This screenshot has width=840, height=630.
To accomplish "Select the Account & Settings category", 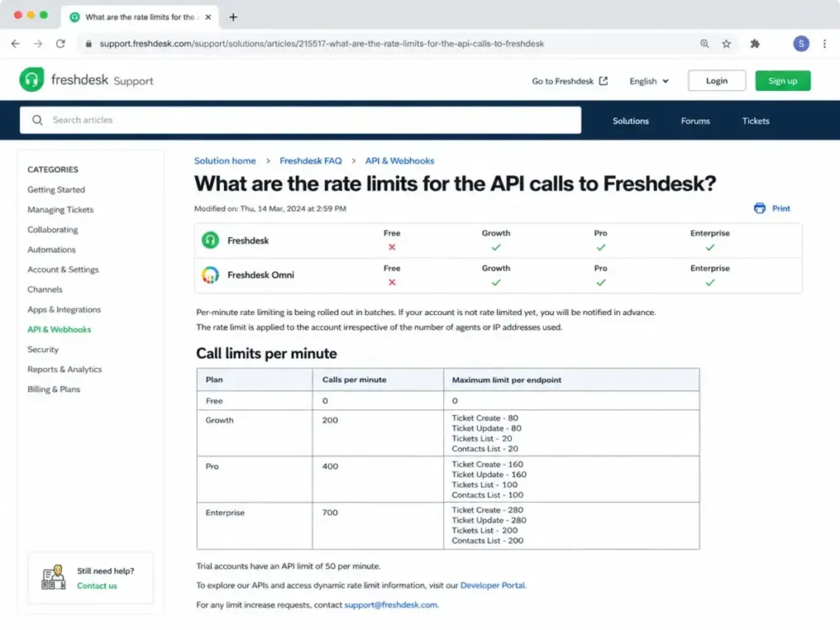I will point(63,269).
